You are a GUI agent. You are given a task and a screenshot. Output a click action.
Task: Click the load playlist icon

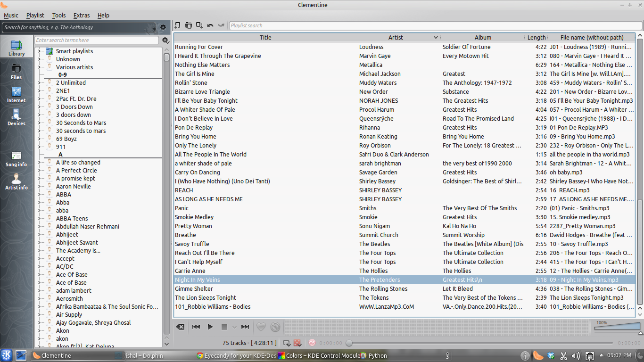[189, 25]
